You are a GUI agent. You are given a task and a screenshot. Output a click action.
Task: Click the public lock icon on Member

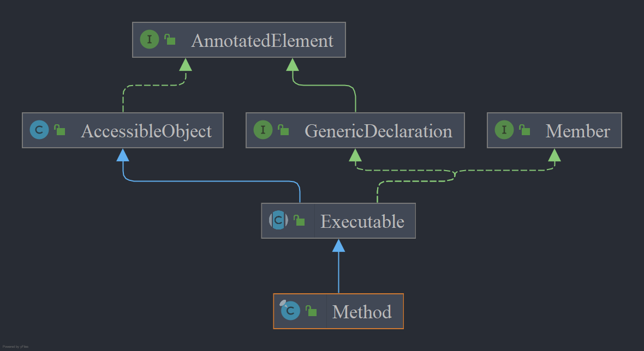[524, 130]
